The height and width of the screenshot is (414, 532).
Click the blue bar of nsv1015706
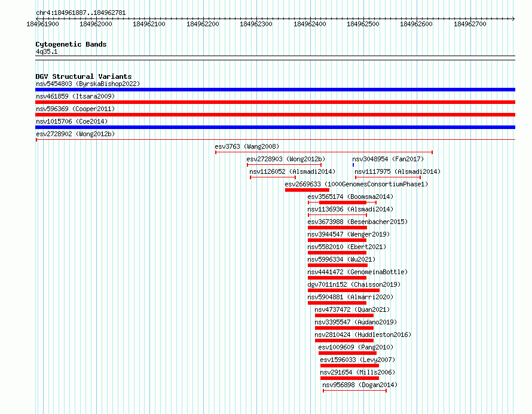pos(275,127)
